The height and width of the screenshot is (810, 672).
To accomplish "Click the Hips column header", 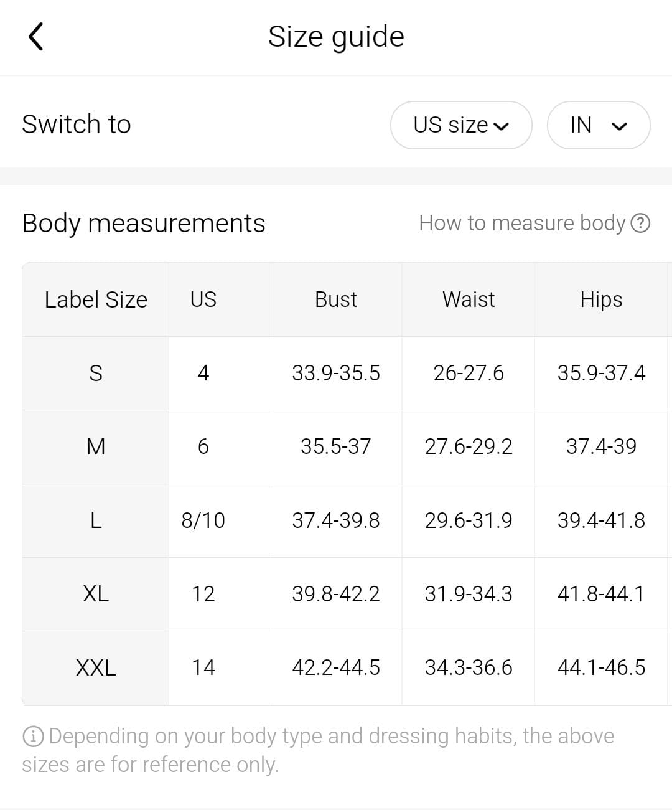I will click(601, 299).
